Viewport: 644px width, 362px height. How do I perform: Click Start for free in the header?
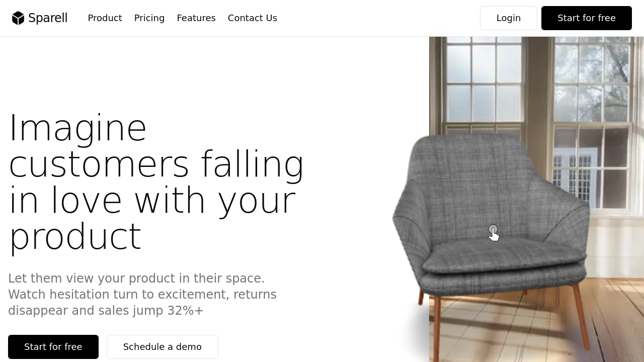coord(587,18)
